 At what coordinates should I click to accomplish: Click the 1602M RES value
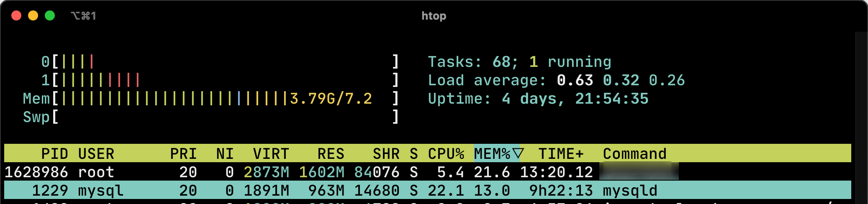click(321, 172)
